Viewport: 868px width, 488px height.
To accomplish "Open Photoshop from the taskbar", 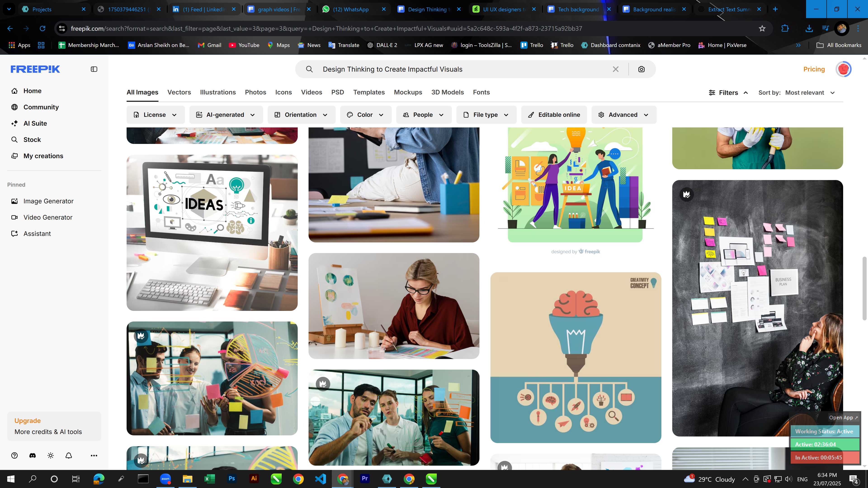I will click(x=232, y=479).
